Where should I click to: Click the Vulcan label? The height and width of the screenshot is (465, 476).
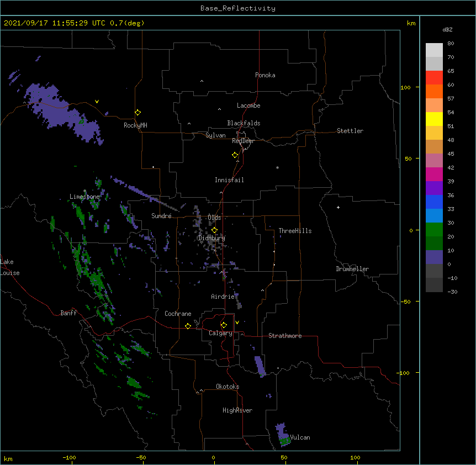point(300,437)
